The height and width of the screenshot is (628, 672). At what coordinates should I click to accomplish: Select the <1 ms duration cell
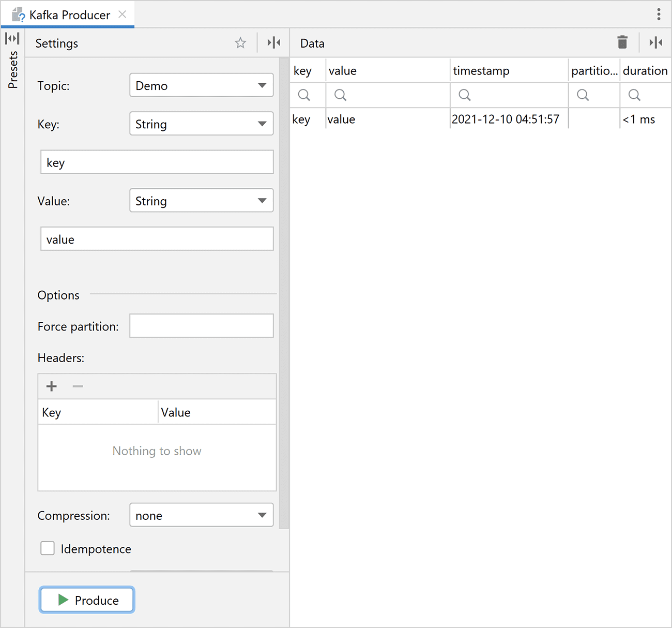[645, 119]
